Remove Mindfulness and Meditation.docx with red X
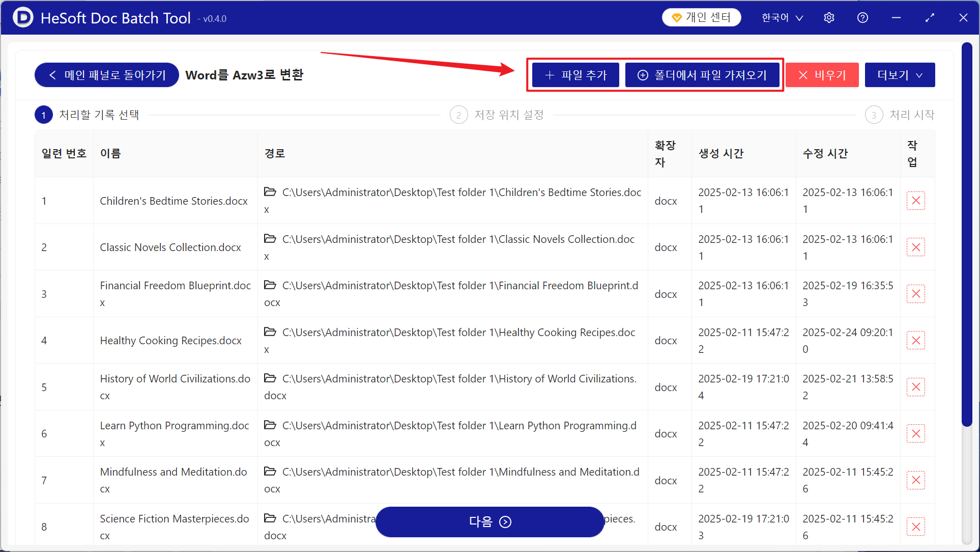 tap(915, 480)
